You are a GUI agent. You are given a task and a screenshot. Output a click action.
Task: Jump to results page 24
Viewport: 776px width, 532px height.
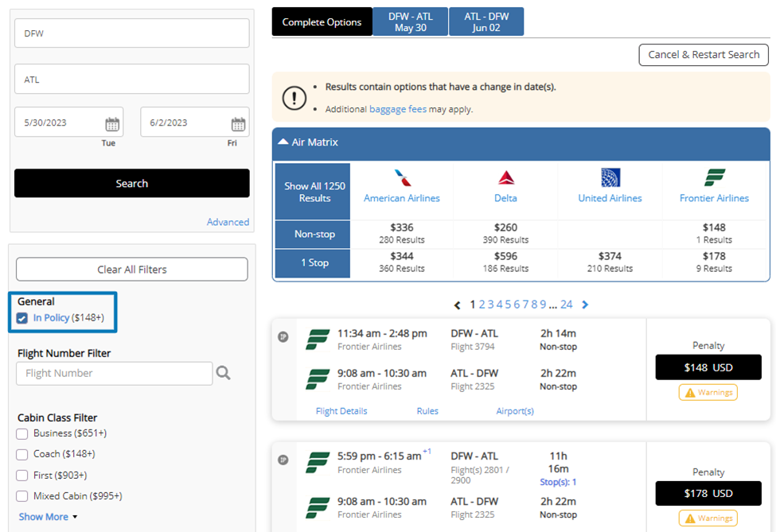pos(567,305)
